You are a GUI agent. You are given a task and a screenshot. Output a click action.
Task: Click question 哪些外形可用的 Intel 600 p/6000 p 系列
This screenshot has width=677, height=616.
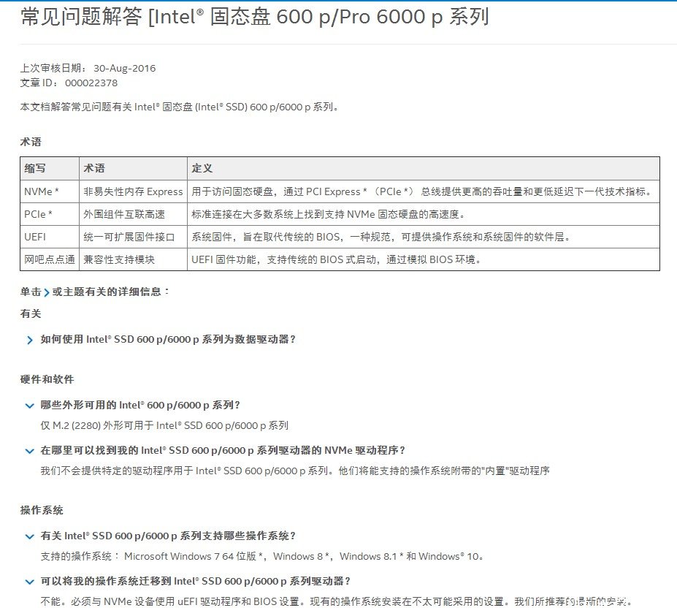140,406
